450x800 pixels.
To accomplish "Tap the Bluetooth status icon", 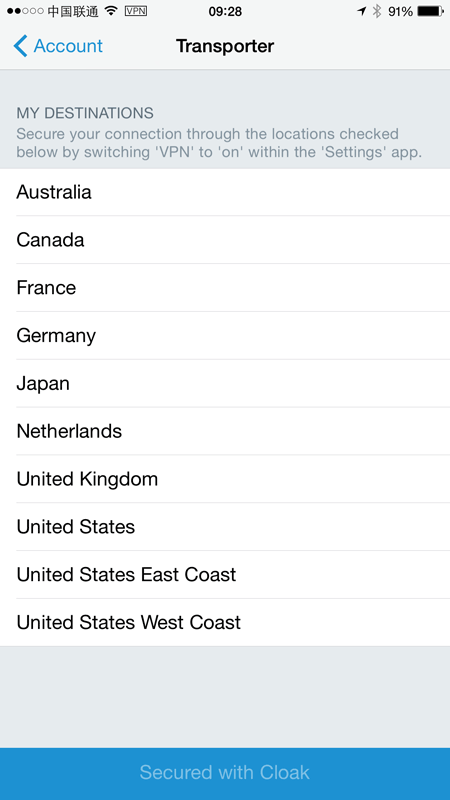I will [x=377, y=11].
